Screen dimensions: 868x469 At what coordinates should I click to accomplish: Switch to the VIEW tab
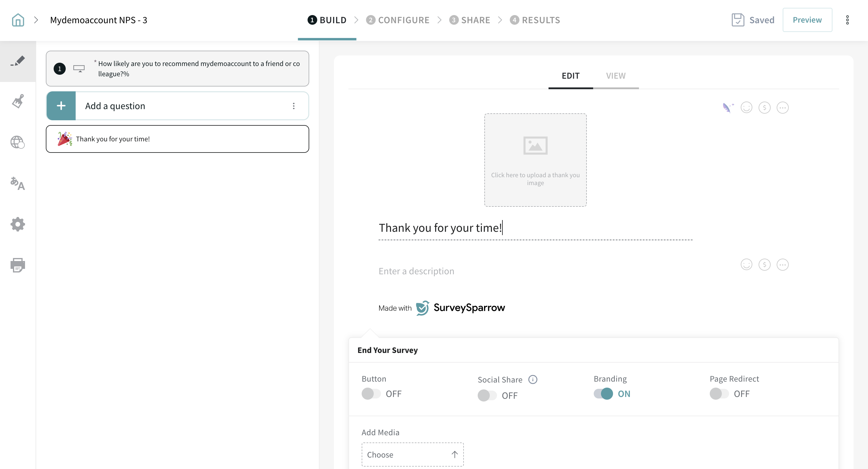click(616, 76)
